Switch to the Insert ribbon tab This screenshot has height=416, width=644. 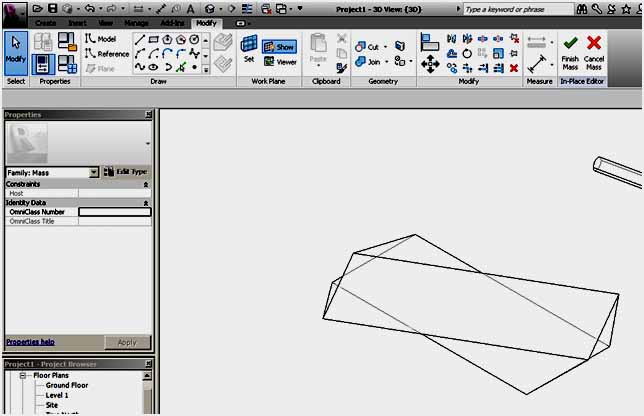[75, 22]
